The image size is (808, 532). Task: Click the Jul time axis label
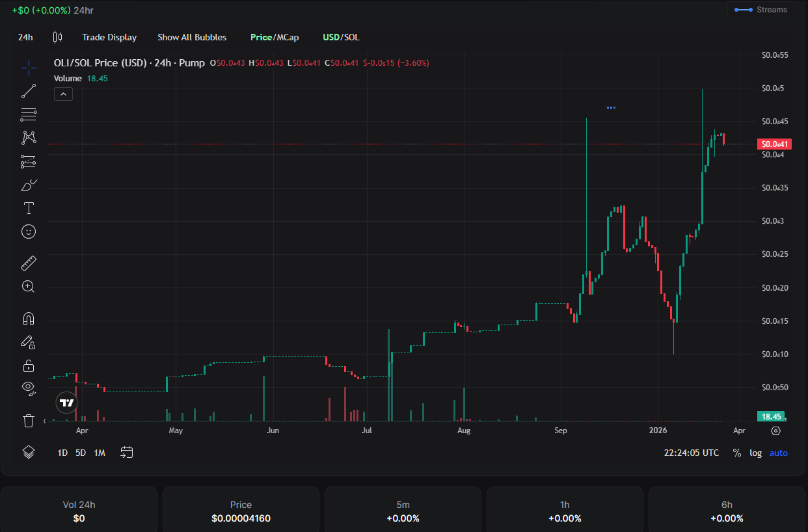pyautogui.click(x=367, y=431)
